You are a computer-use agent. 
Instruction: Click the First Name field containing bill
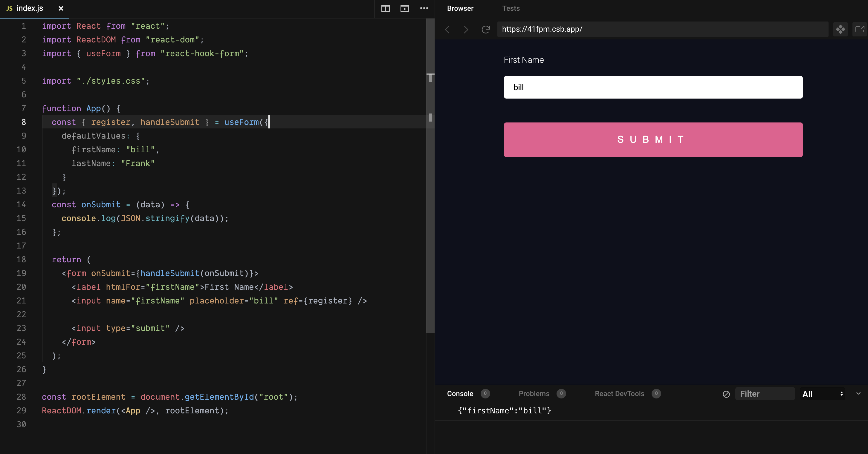(x=652, y=87)
